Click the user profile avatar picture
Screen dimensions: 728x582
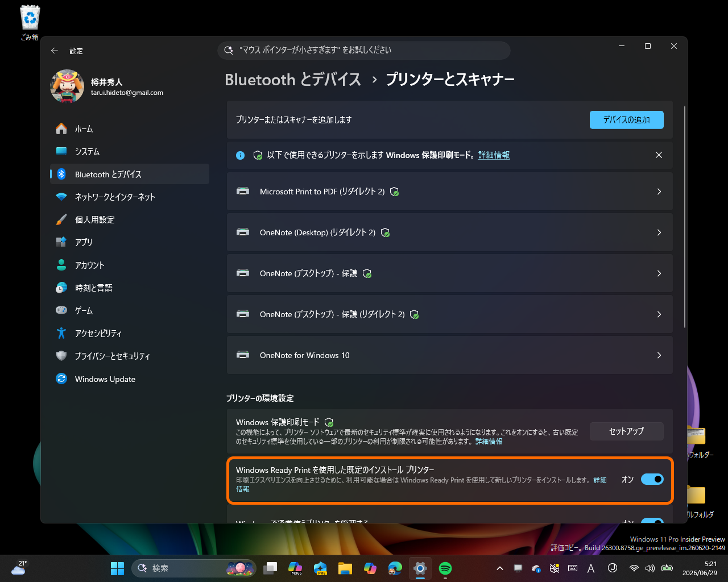coord(67,86)
